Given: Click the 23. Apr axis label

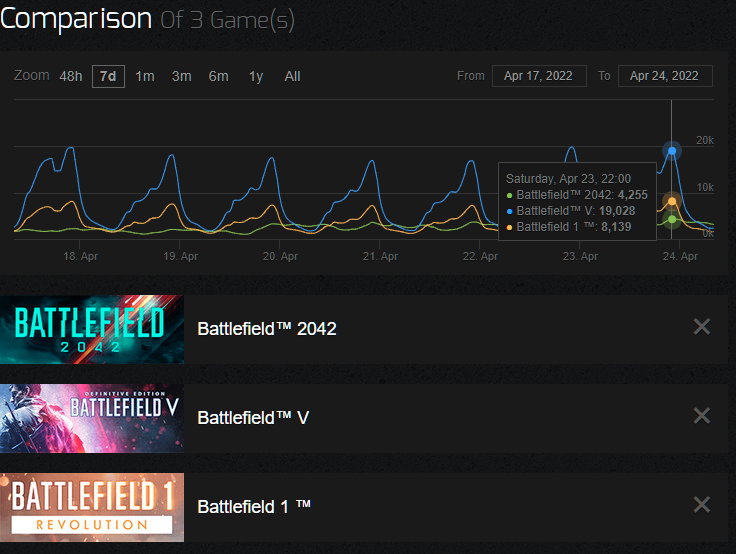Looking at the screenshot, I should [580, 256].
